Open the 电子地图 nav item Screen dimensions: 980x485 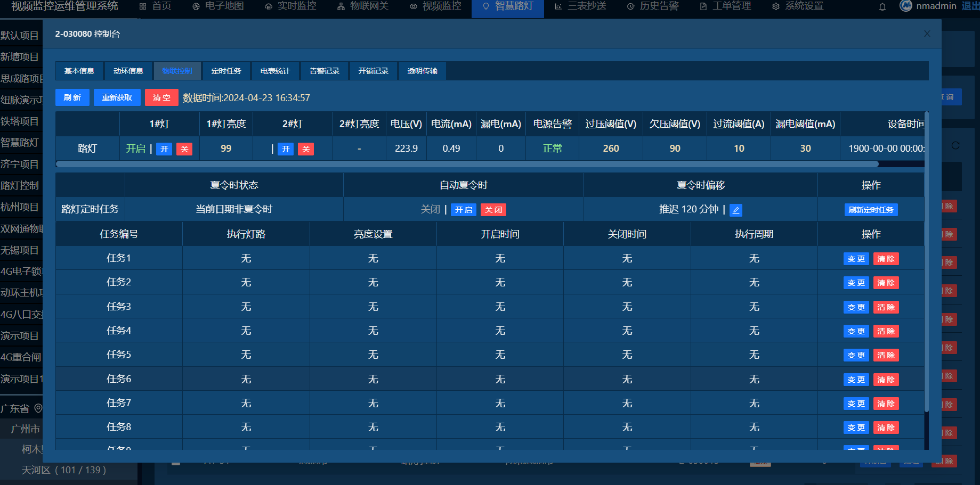218,6
